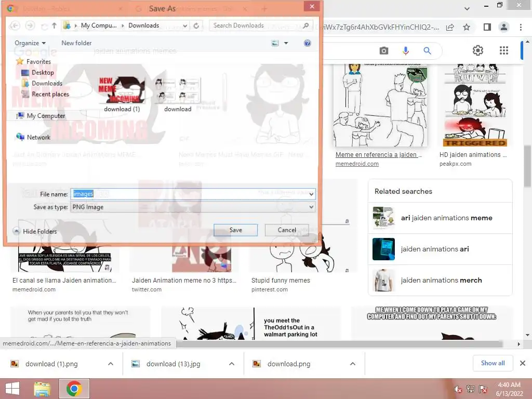Click New folder button
This screenshot has width=532, height=399.
click(x=76, y=43)
